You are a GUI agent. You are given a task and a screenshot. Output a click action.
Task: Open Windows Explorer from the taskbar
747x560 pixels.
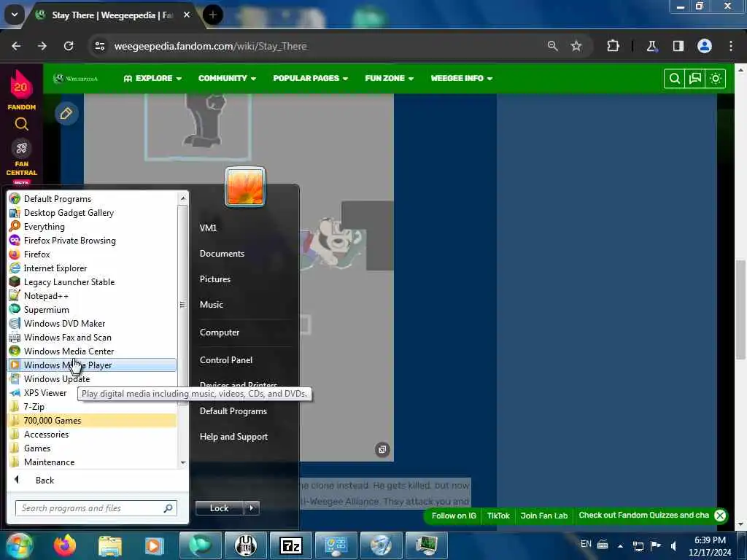[110, 545]
